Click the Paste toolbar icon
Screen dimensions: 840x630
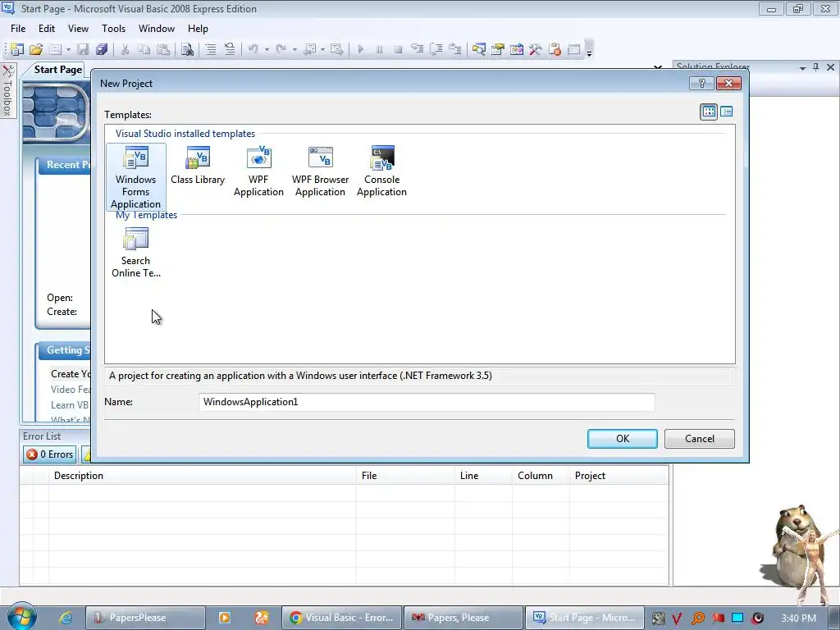pyautogui.click(x=163, y=49)
